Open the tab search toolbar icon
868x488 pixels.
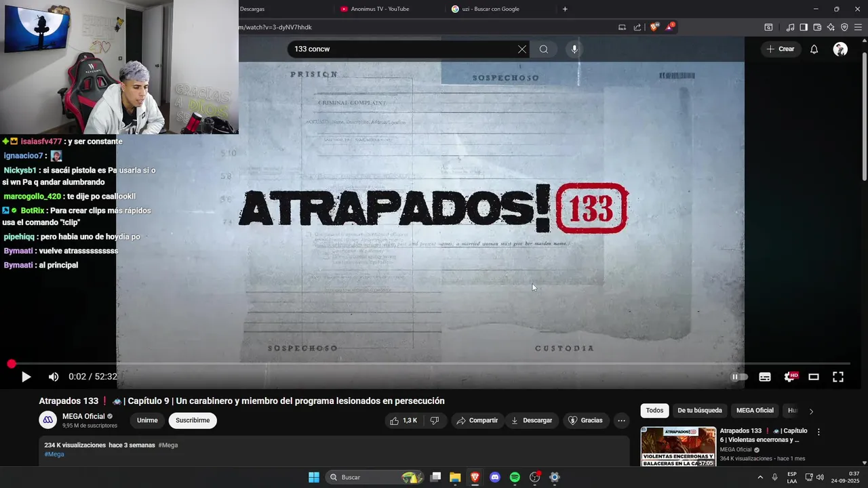point(768,27)
